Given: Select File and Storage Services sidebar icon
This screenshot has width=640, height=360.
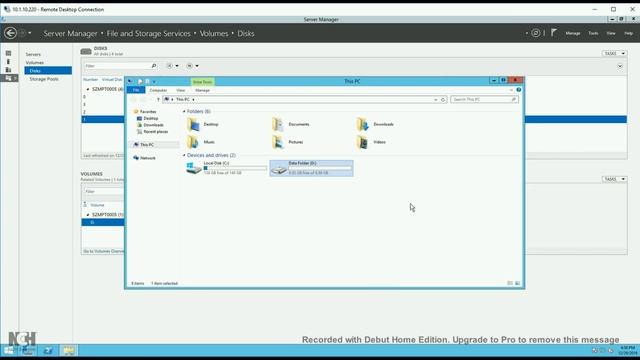Looking at the screenshot, I should (x=9, y=78).
